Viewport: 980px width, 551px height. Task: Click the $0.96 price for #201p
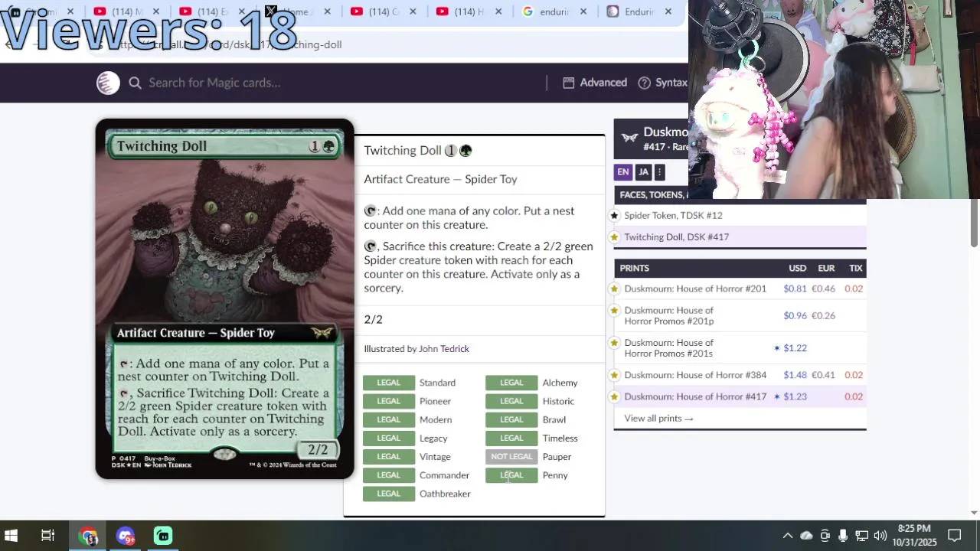[x=795, y=315]
